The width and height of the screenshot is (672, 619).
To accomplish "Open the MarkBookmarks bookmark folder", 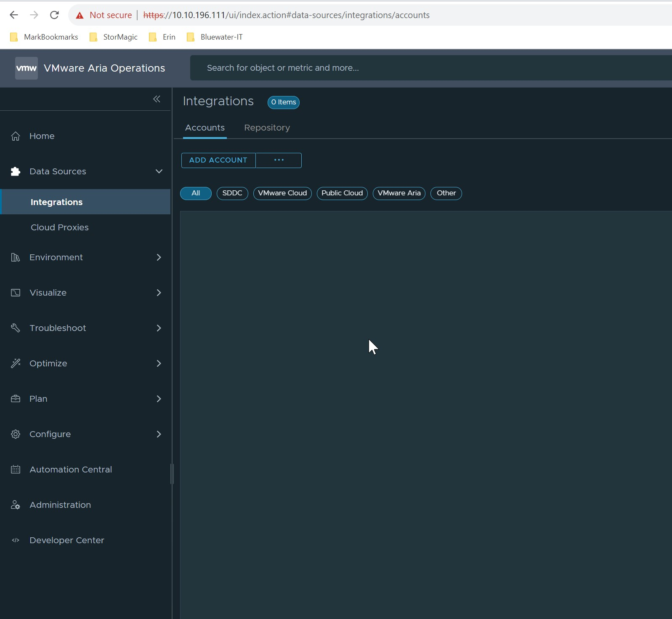I will (x=44, y=37).
